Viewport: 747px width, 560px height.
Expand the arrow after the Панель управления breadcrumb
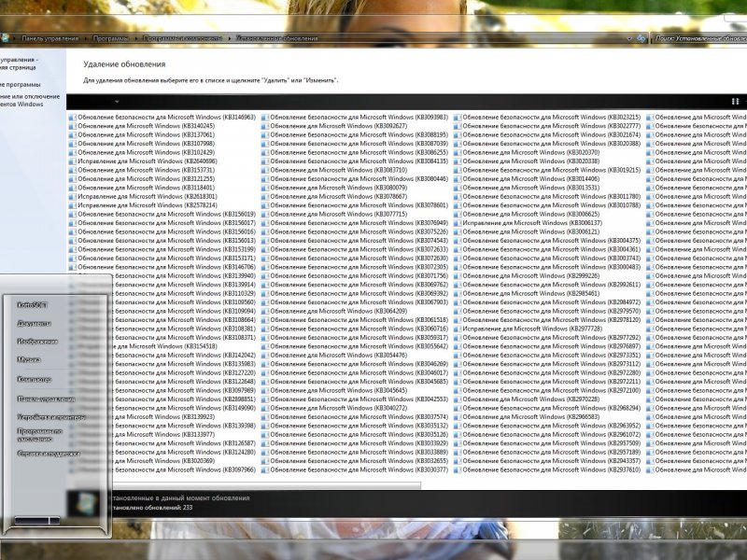[86, 38]
